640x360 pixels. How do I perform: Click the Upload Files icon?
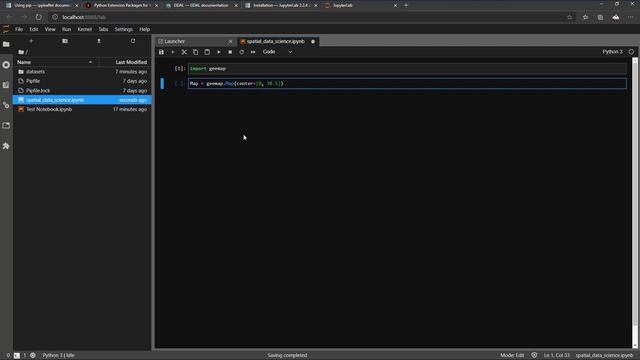[x=99, y=41]
